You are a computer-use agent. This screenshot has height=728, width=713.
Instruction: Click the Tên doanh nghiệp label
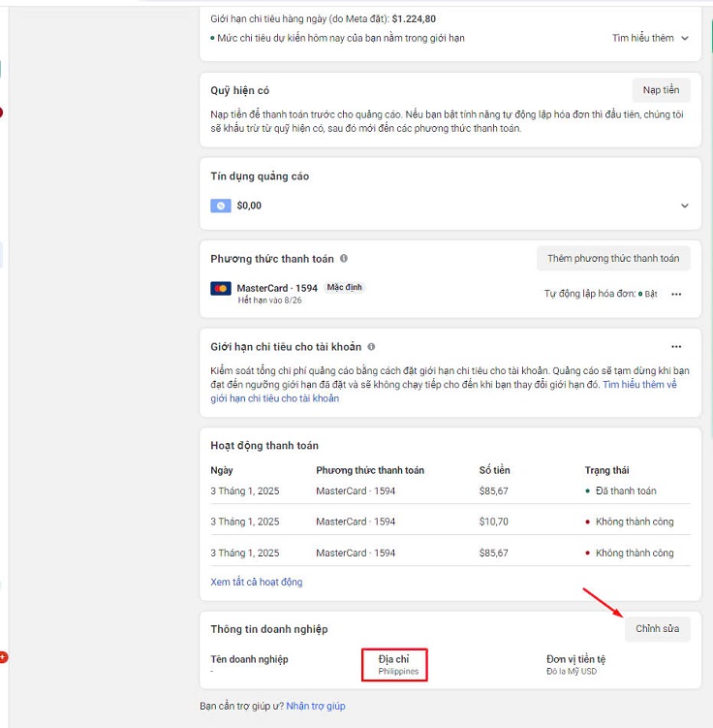coord(249,659)
